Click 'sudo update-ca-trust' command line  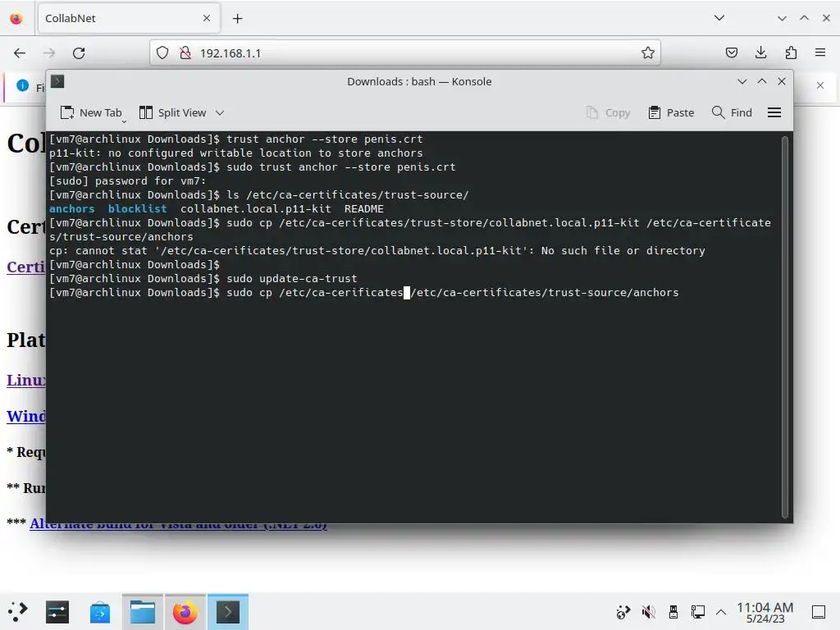[291, 279]
